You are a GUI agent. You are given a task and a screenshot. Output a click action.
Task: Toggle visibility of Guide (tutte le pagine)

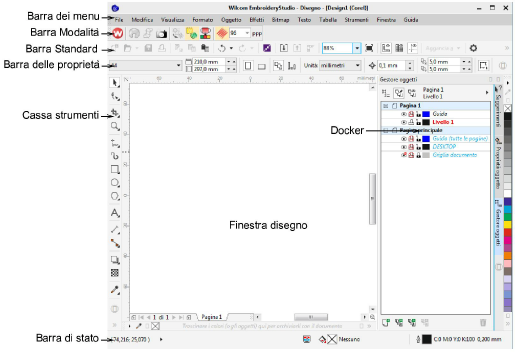tap(404, 139)
